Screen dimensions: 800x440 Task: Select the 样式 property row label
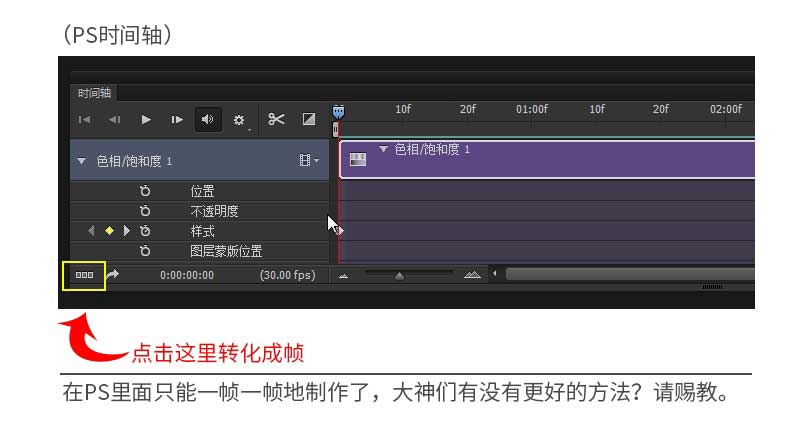click(203, 231)
